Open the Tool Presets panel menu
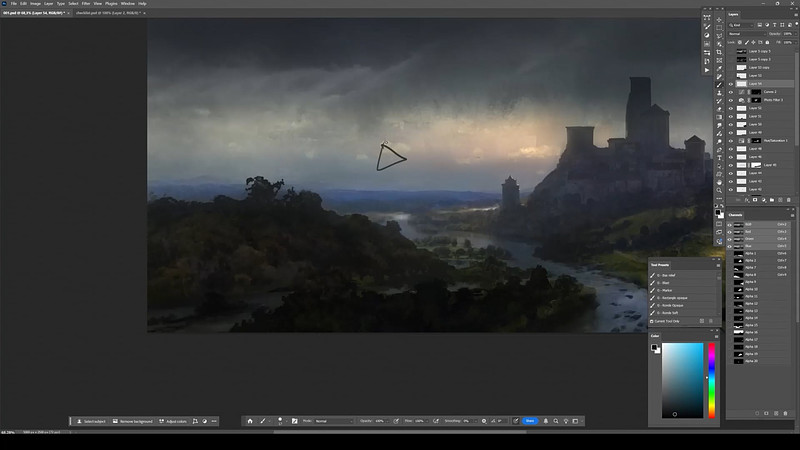This screenshot has height=450, width=800. coord(718,265)
